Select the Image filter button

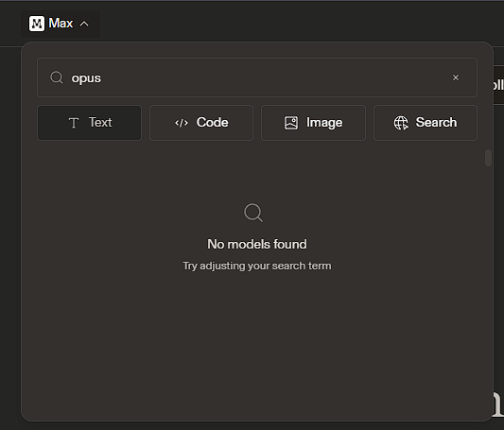pos(313,123)
